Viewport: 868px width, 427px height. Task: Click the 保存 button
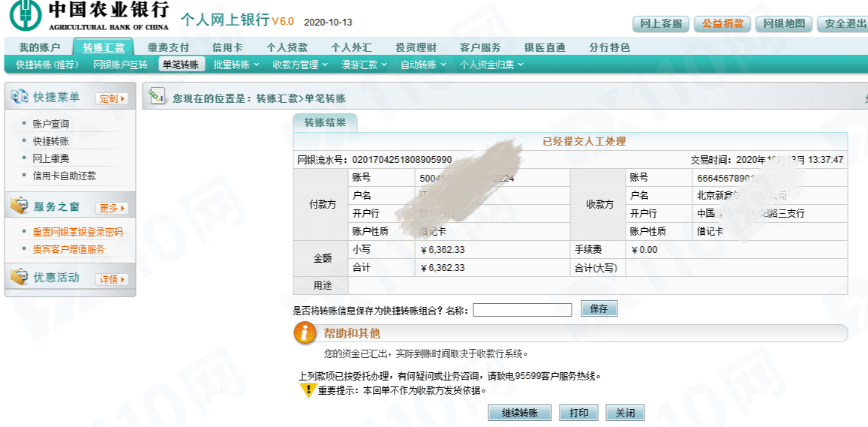point(599,309)
